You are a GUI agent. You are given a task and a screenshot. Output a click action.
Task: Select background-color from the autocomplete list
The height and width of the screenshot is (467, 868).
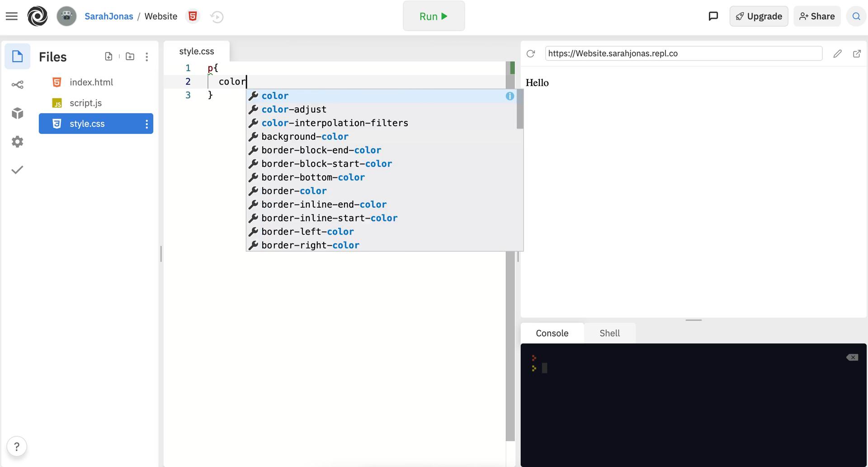(x=305, y=136)
